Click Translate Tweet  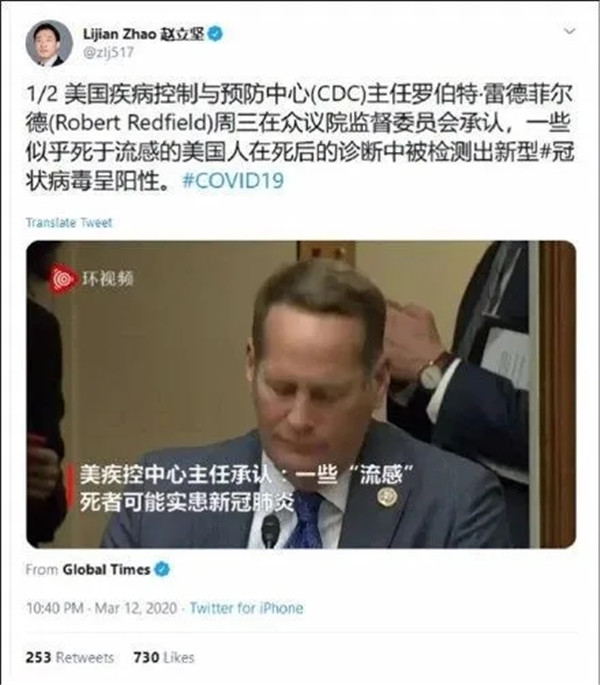click(69, 223)
